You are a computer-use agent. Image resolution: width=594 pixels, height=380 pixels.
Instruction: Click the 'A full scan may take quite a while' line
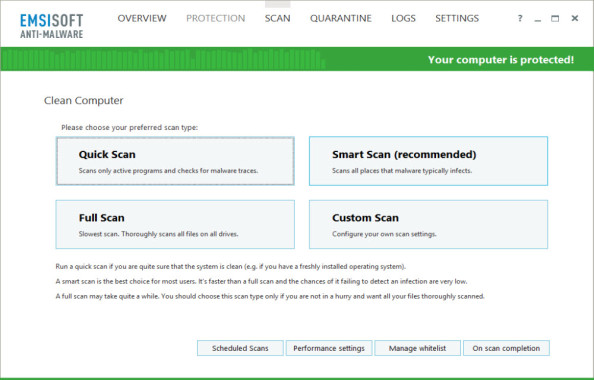click(270, 296)
